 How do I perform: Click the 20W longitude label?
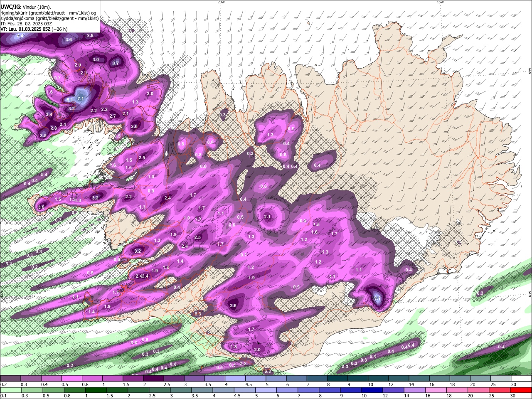221,2
